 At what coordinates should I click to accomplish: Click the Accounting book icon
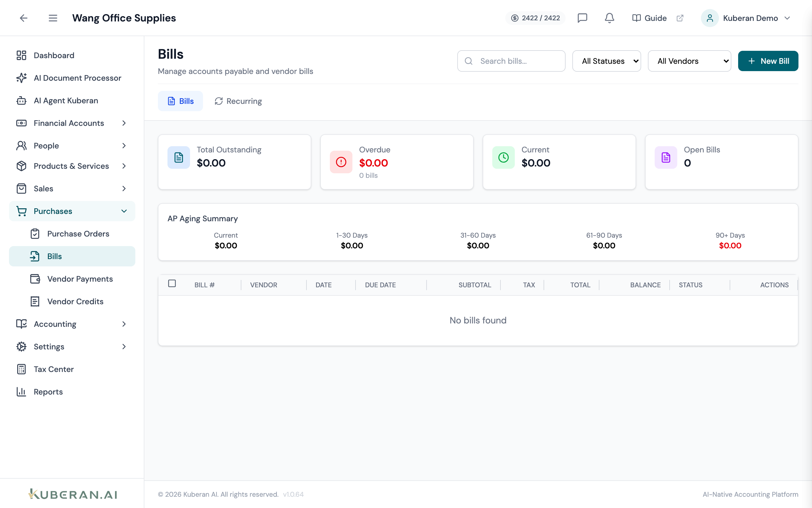click(21, 324)
